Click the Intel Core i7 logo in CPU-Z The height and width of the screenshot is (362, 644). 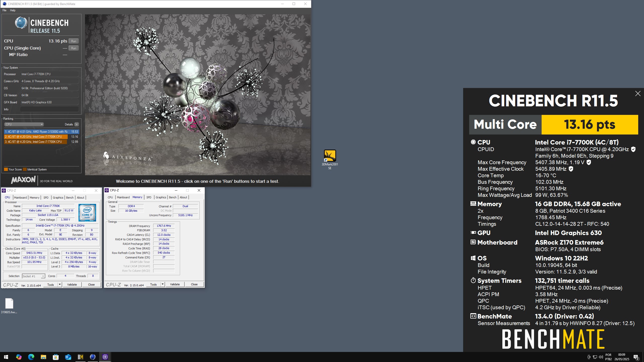tap(87, 212)
